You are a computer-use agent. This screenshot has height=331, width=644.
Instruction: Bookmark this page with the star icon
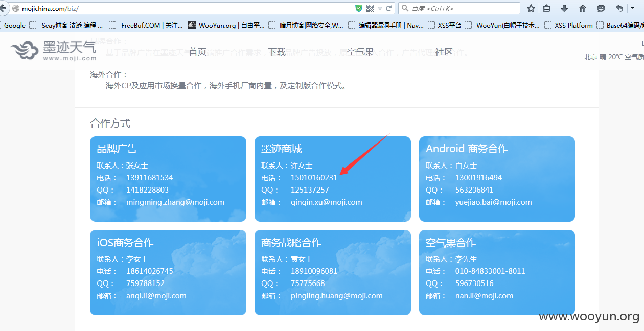pyautogui.click(x=531, y=8)
